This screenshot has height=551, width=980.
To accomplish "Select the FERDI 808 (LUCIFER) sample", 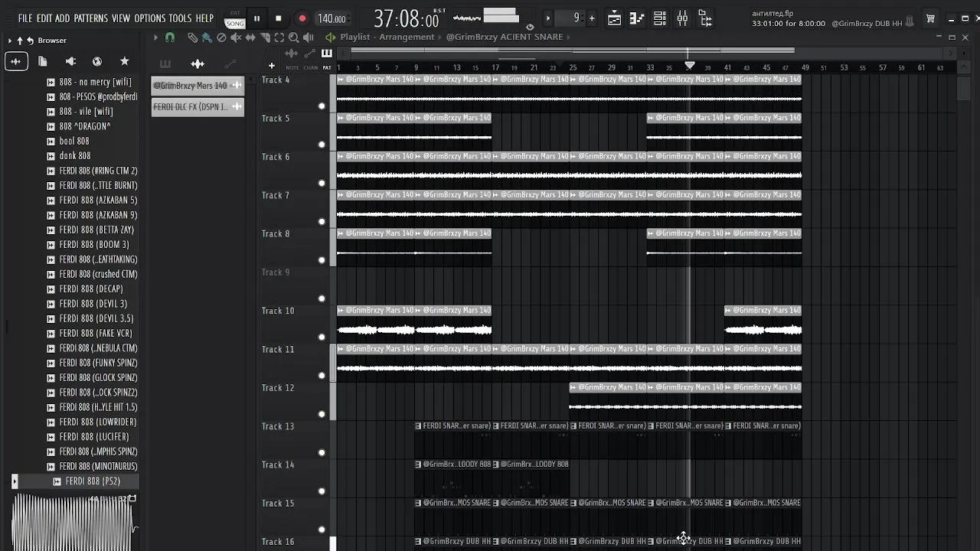I will click(x=93, y=437).
